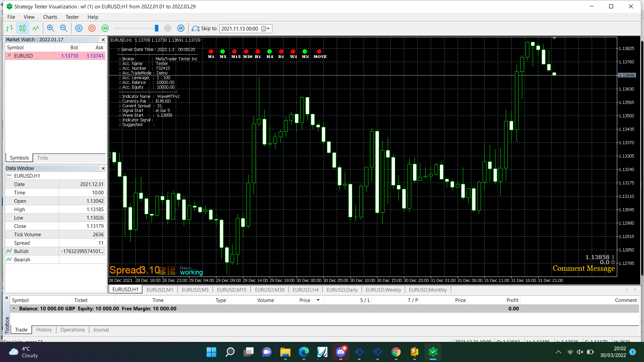Select candlestick chart mode
The image size is (644, 362).
[x=22, y=28]
